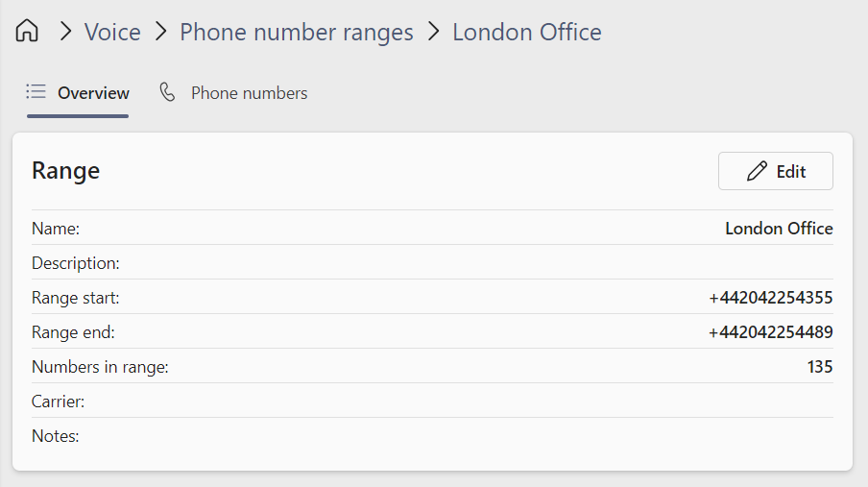Click the bold London Office name value

[779, 229]
